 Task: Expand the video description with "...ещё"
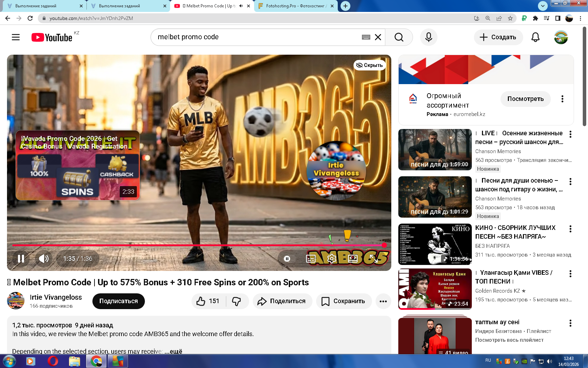pyautogui.click(x=174, y=351)
